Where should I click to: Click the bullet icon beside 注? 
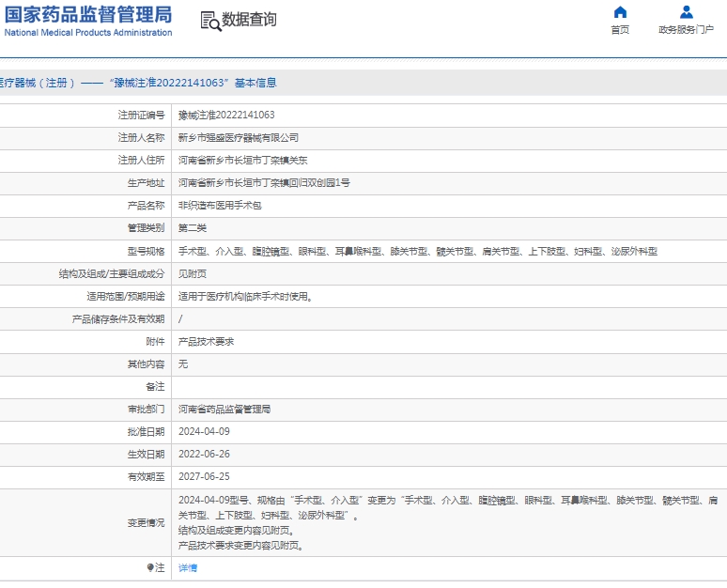(x=149, y=567)
